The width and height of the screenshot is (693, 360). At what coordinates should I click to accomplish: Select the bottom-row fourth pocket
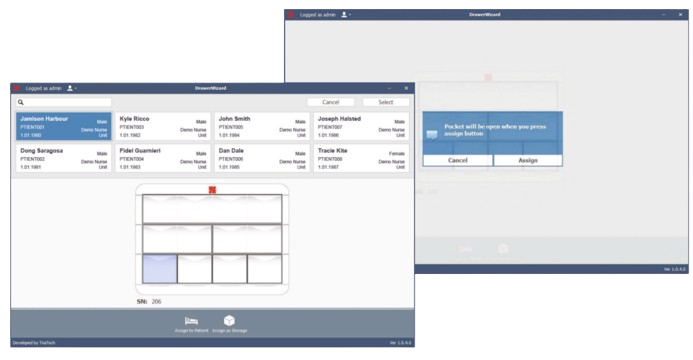[x=264, y=269]
